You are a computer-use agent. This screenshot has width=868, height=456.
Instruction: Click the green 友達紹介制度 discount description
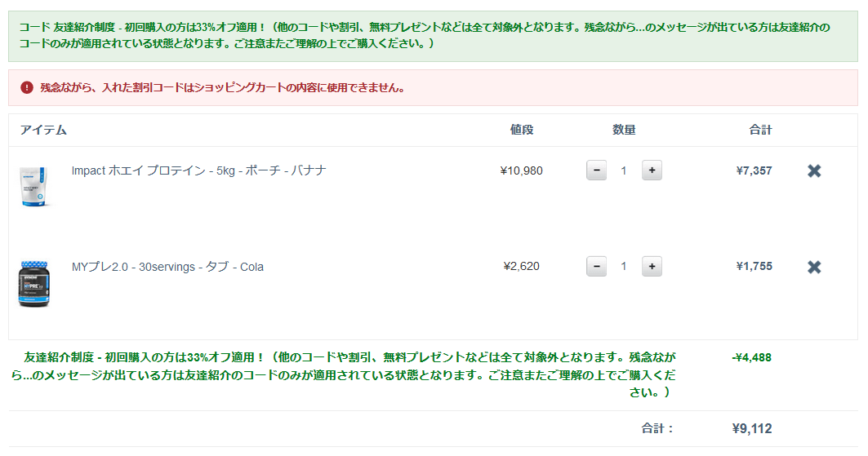343,374
